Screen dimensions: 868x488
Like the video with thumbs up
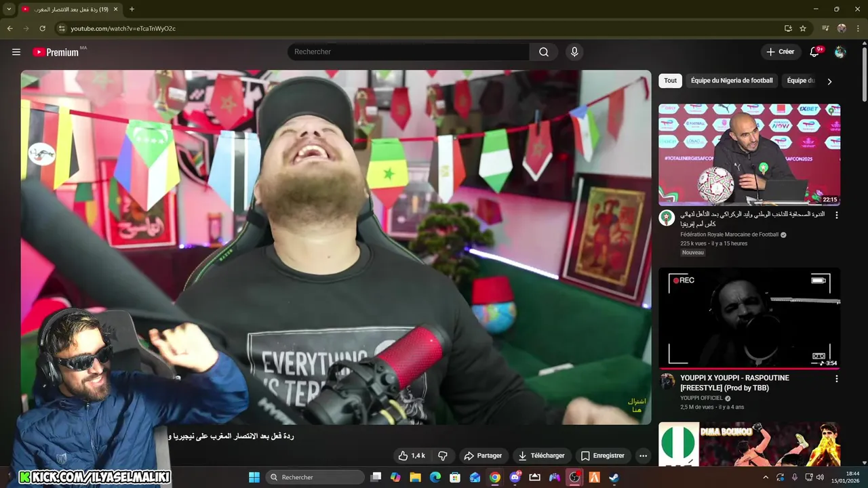(412, 456)
